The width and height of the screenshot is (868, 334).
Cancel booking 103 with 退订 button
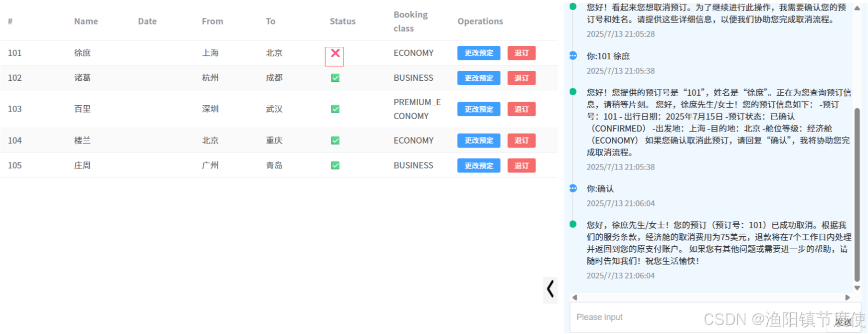pyautogui.click(x=521, y=109)
